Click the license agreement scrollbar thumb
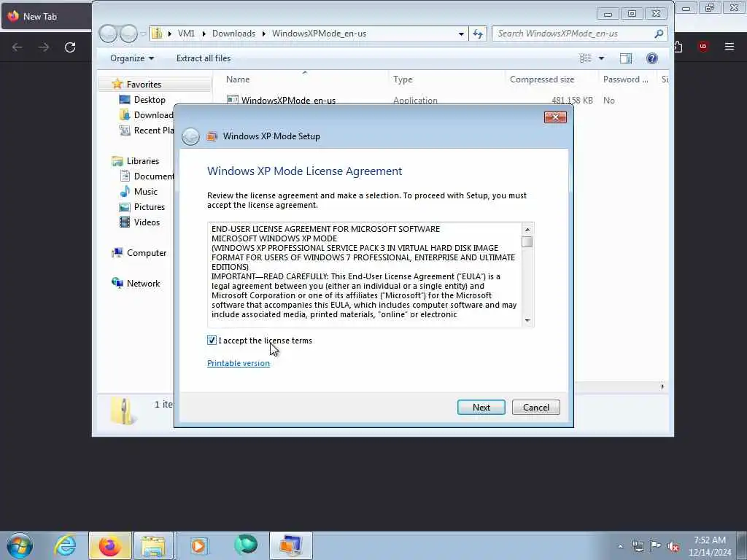Image resolution: width=747 pixels, height=560 pixels. pyautogui.click(x=527, y=242)
